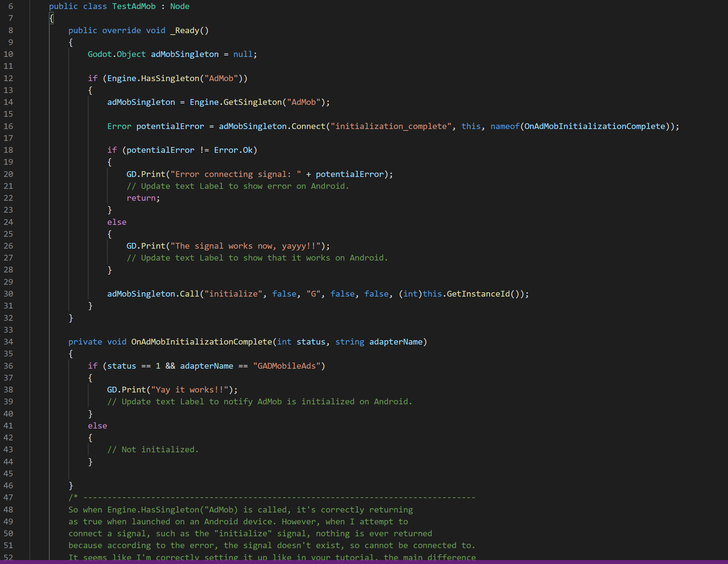Click the GD.Print error message on line 20
The height and width of the screenshot is (564, 728).
coord(236,174)
